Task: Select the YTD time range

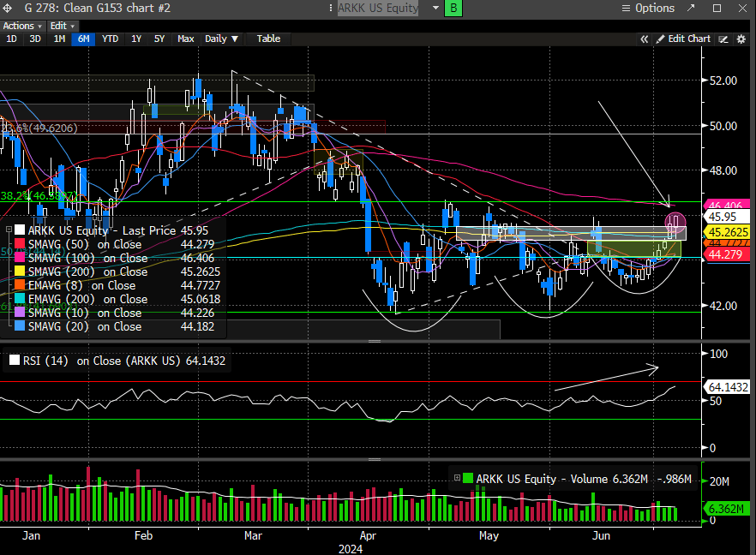Action: [110, 39]
